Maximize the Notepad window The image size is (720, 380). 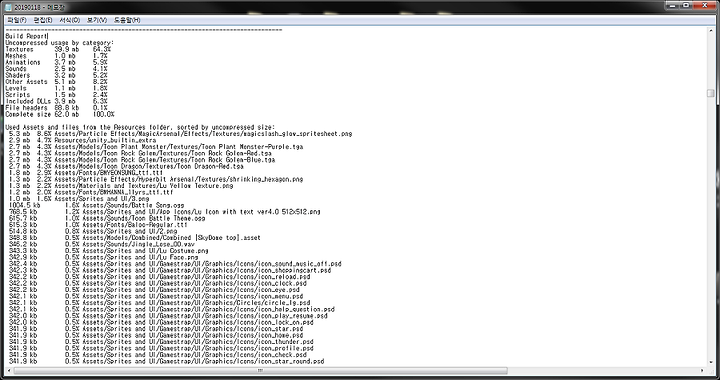(686, 5)
